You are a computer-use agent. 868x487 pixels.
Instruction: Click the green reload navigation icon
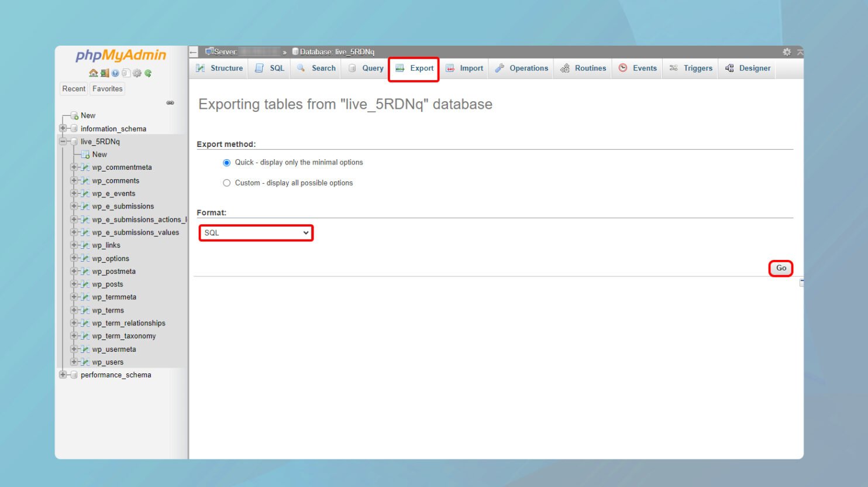click(x=148, y=73)
